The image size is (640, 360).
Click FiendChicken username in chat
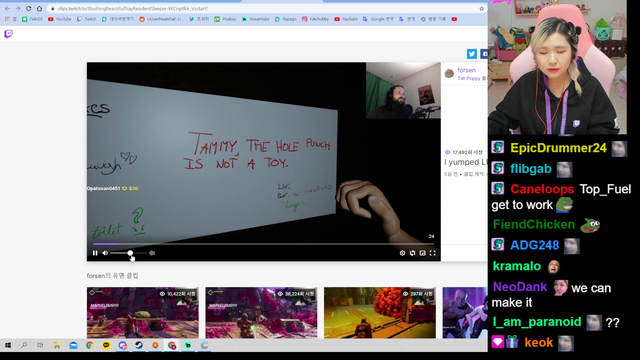coord(533,224)
